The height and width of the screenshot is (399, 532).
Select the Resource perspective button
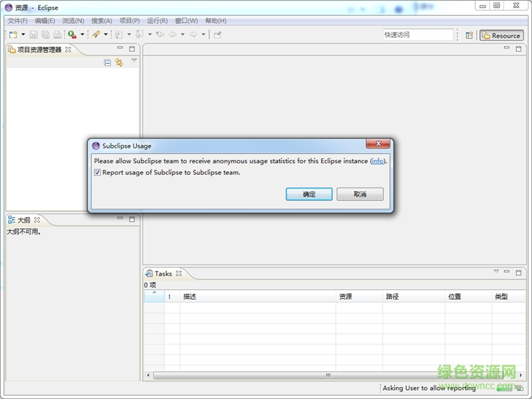click(501, 35)
